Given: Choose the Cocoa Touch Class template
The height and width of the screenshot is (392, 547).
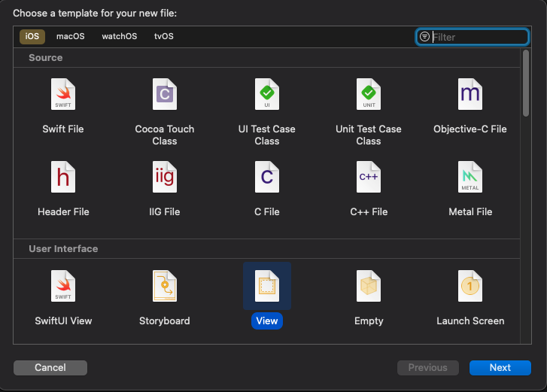Looking at the screenshot, I should coord(165,95).
